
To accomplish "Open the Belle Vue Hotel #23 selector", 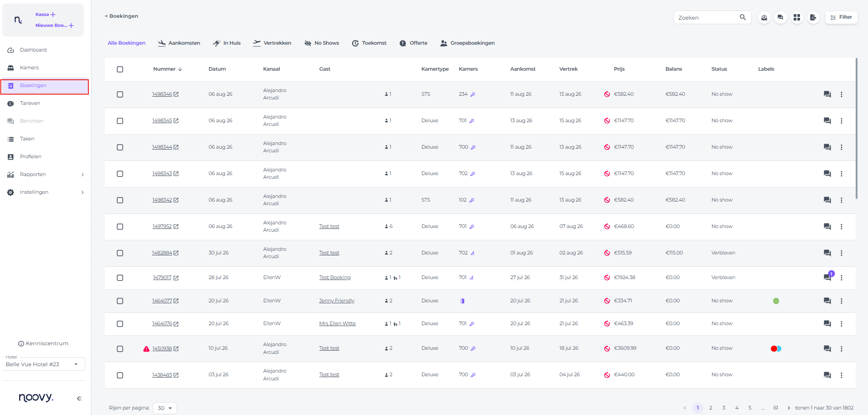I will (x=44, y=364).
